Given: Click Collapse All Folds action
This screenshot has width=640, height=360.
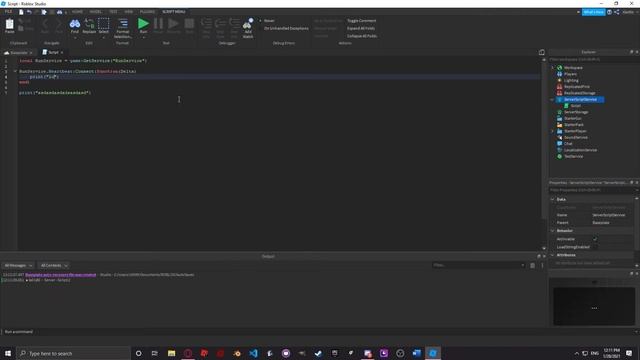Looking at the screenshot, I should [362, 36].
